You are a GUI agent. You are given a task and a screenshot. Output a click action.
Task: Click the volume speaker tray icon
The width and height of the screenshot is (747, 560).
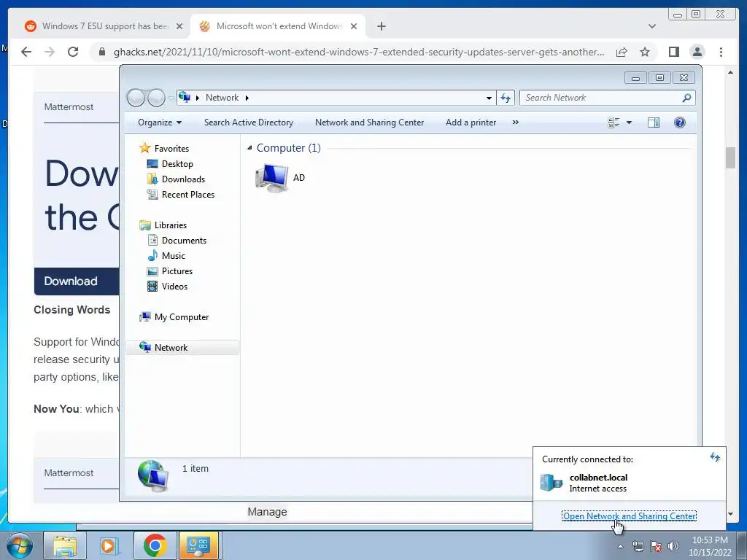coord(673,546)
